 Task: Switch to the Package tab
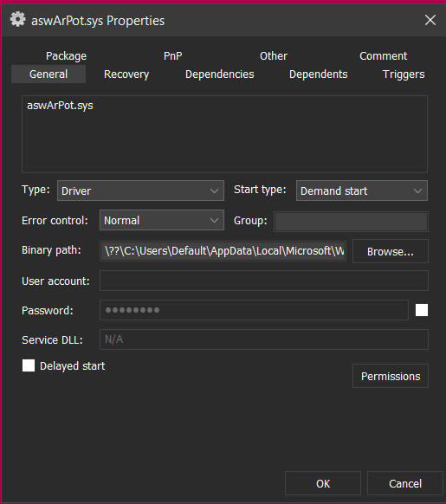click(66, 56)
